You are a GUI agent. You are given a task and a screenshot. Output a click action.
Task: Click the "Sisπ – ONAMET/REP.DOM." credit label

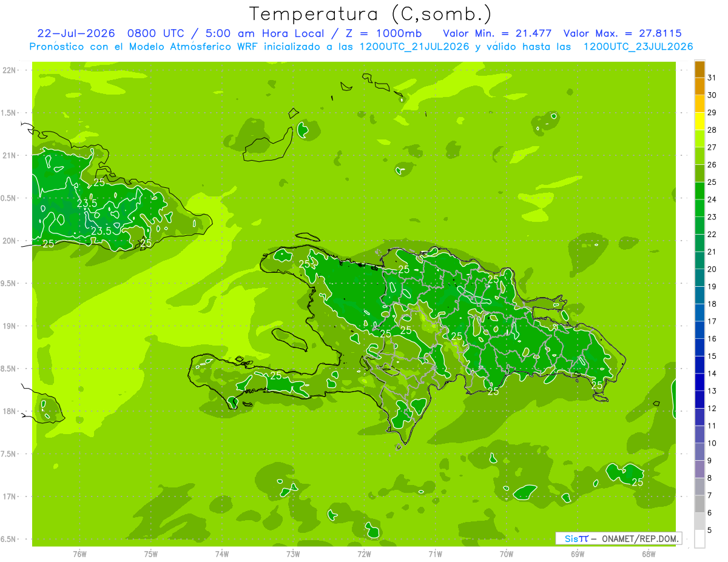coord(618,538)
